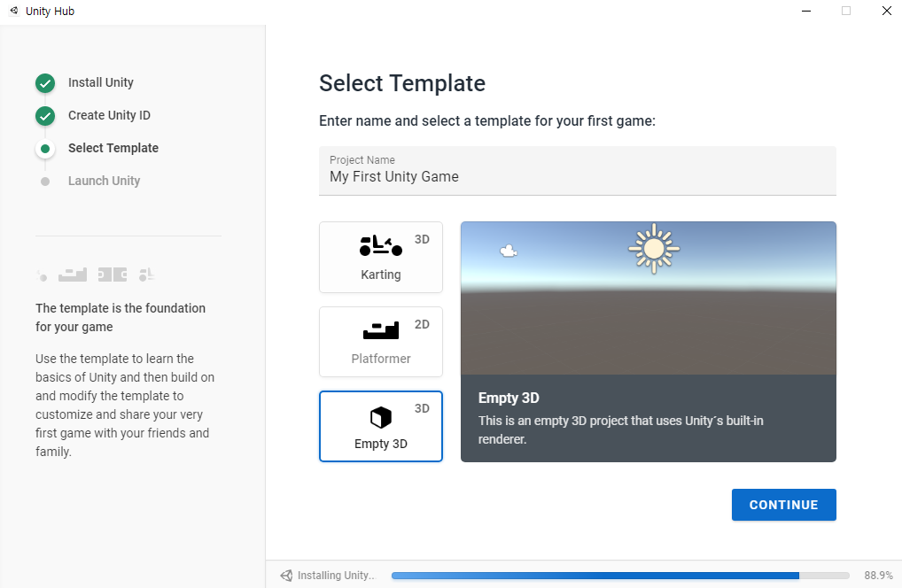The width and height of the screenshot is (902, 588).
Task: Click the Empty 3D preview image
Action: click(x=649, y=298)
